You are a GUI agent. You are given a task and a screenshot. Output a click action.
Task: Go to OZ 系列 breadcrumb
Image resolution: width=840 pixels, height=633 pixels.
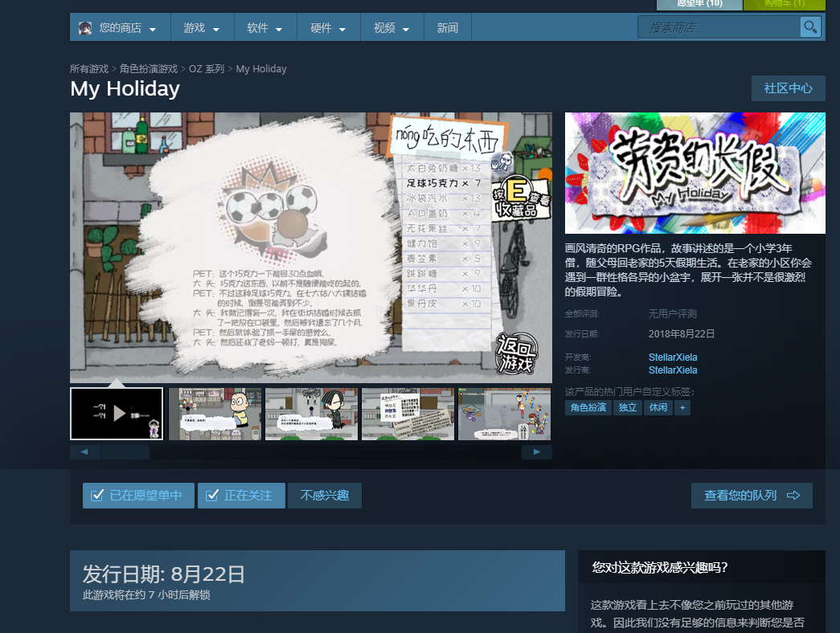[x=207, y=69]
